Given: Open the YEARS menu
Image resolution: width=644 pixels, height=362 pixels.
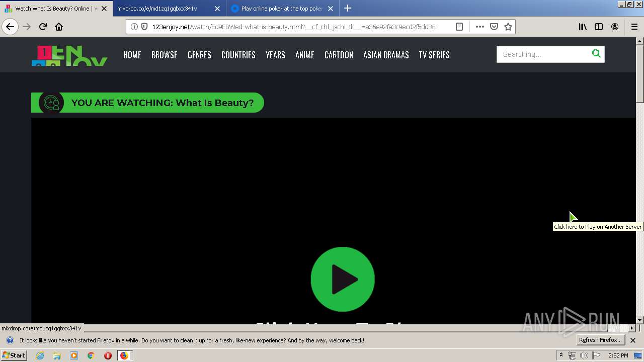Looking at the screenshot, I should point(275,55).
